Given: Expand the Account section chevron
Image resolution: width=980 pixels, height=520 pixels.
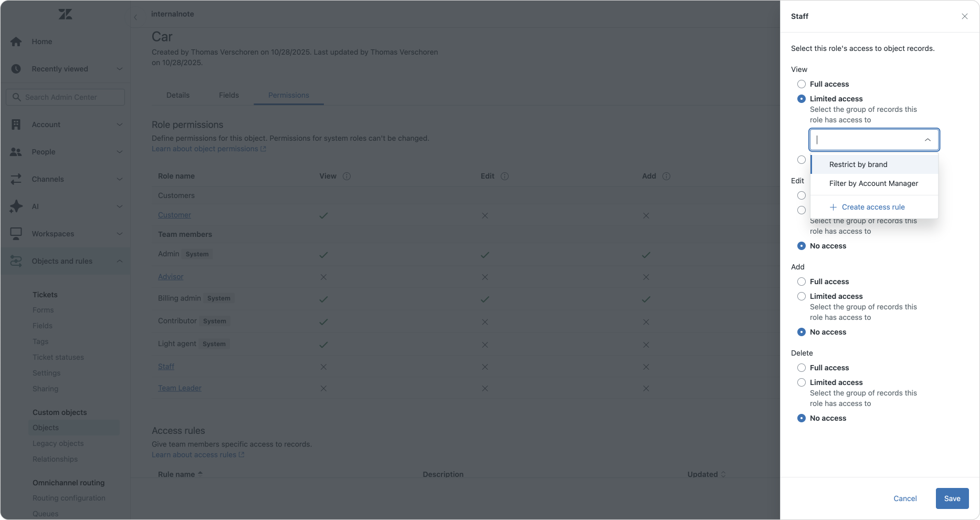Looking at the screenshot, I should pos(120,124).
